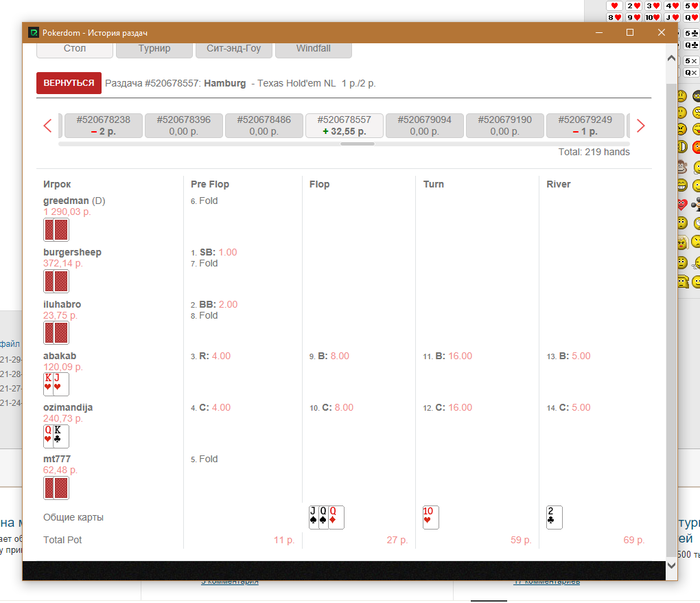Click the red ВЕРНУТЬСЯ button
Viewport: 700px width, 603px height.
click(69, 83)
